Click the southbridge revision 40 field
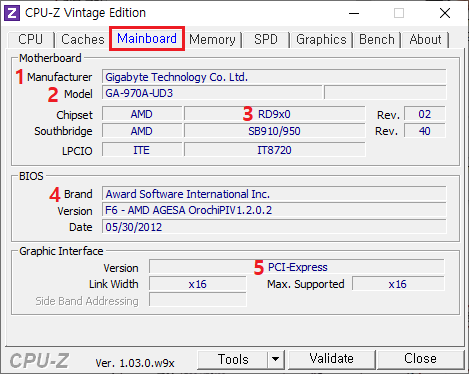This screenshot has width=469, height=374. [x=425, y=131]
